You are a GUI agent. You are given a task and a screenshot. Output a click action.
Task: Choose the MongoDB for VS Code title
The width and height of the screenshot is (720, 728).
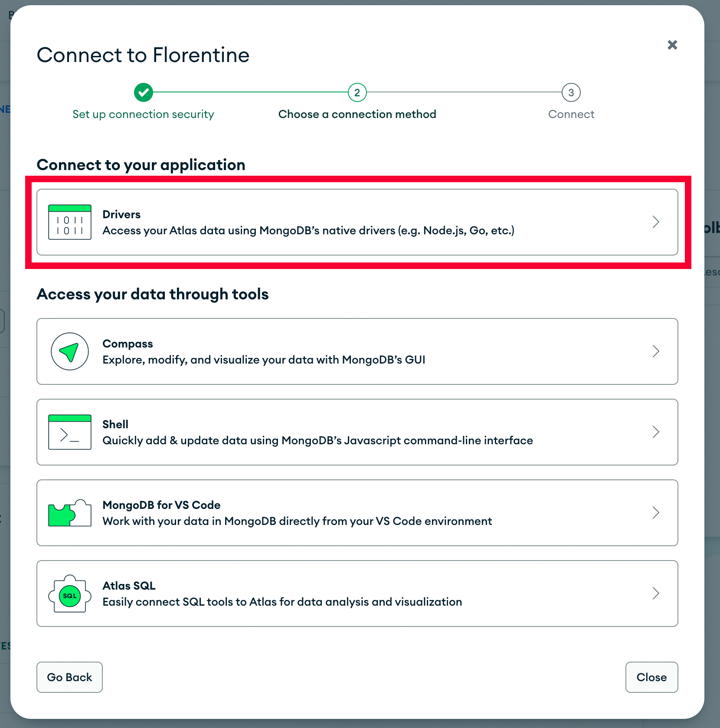[161, 505]
